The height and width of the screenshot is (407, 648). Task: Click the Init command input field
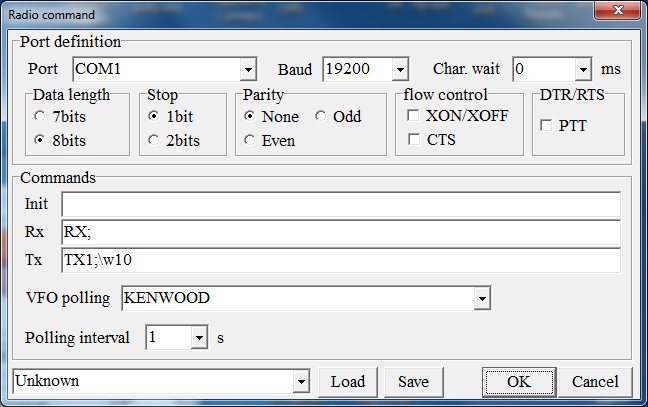point(340,204)
